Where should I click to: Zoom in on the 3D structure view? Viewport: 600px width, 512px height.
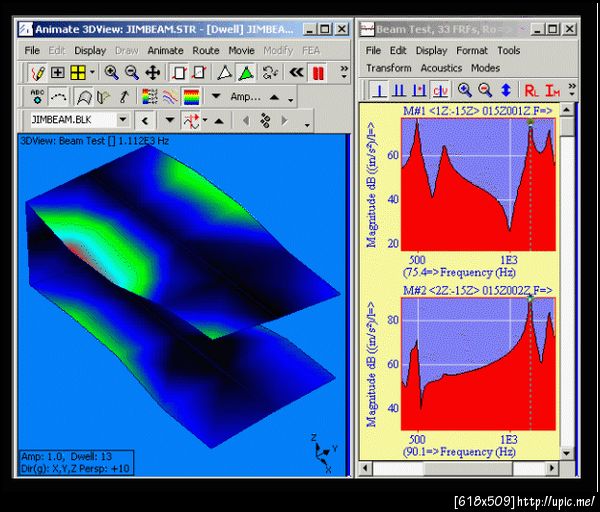click(x=111, y=72)
